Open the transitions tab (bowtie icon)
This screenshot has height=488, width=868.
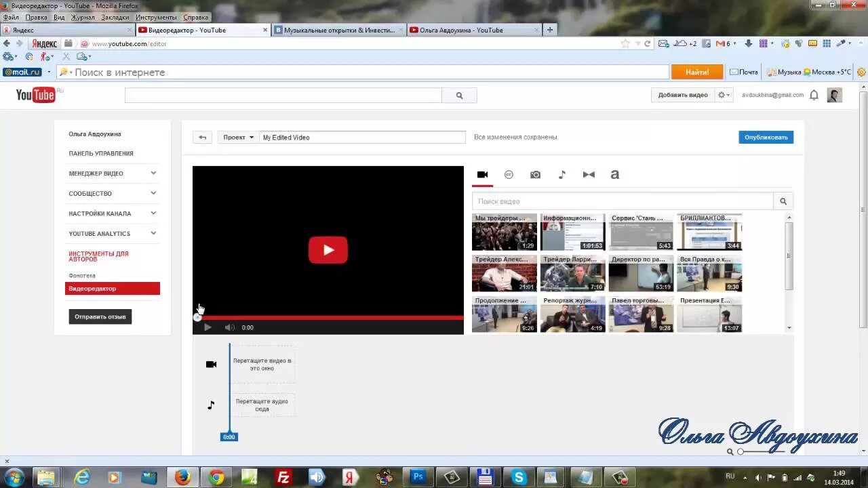click(x=589, y=175)
